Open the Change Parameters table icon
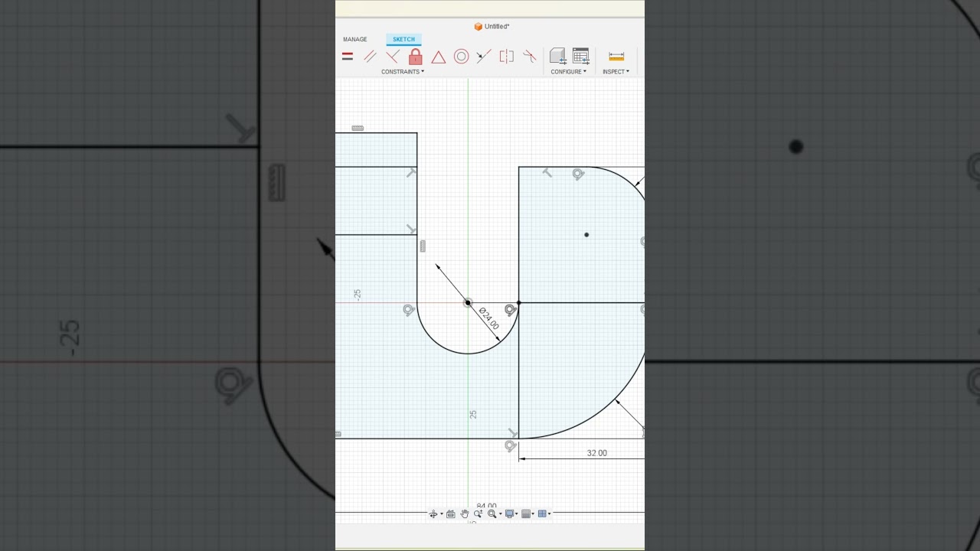The height and width of the screenshot is (551, 980). pos(580,56)
